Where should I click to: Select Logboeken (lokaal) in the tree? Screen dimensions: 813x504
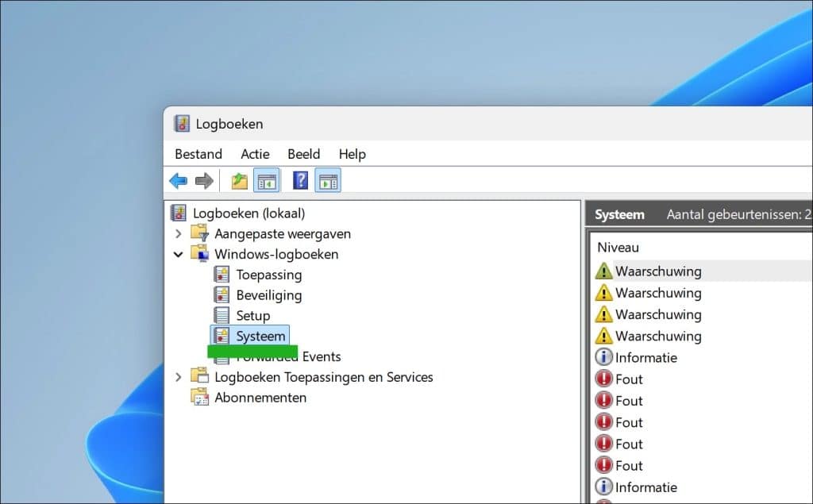pos(249,214)
